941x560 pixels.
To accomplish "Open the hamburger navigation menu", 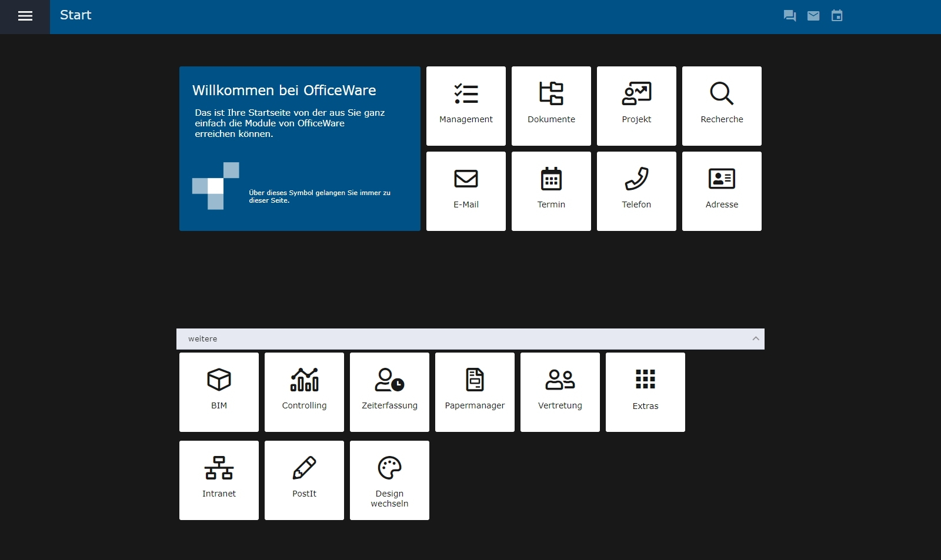I will click(25, 16).
